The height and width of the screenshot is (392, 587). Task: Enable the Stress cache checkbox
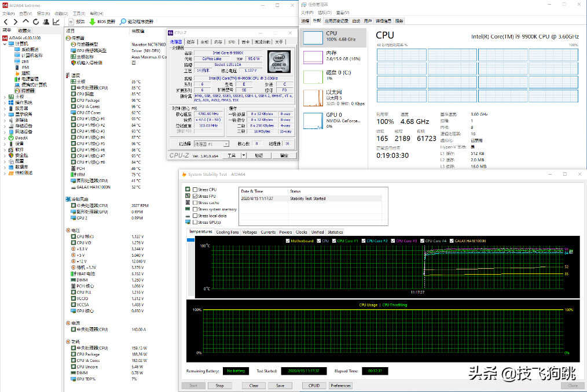coord(195,203)
